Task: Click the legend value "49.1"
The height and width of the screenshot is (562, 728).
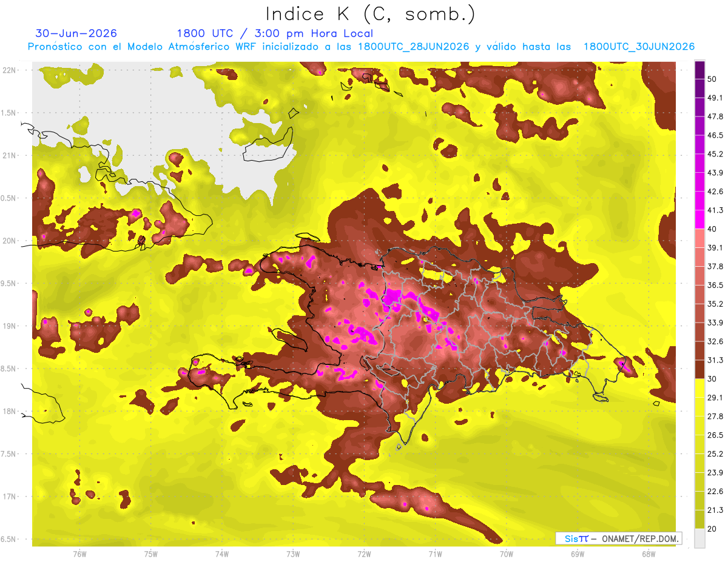Action: [x=715, y=98]
